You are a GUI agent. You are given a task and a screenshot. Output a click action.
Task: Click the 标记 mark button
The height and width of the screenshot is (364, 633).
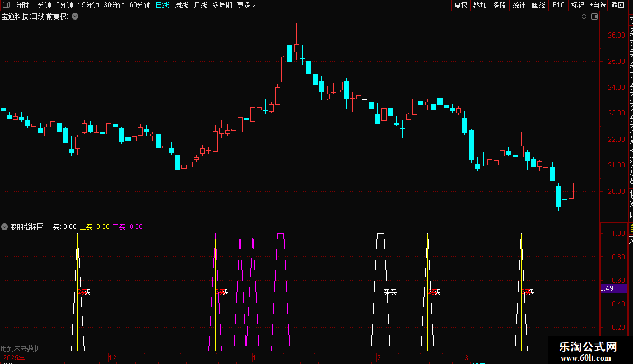[x=578, y=5]
